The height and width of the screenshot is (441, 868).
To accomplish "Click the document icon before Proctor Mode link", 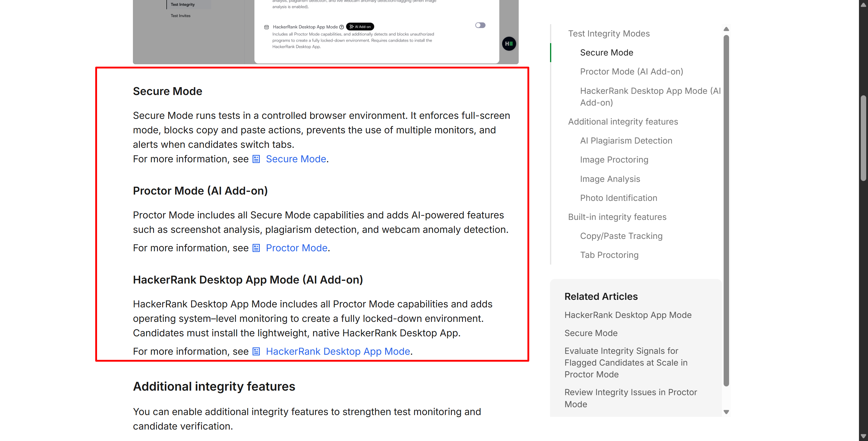I will point(256,248).
